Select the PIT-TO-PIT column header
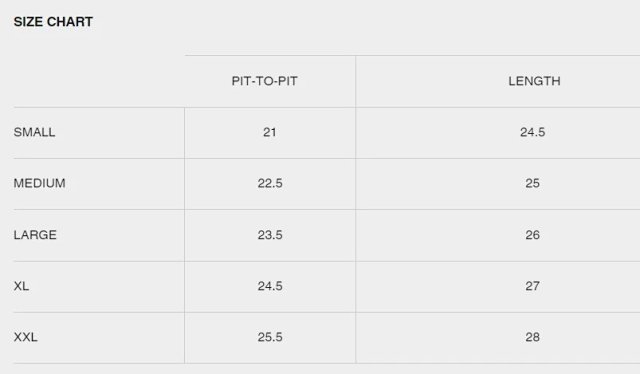The height and width of the screenshot is (374, 640). [264, 81]
